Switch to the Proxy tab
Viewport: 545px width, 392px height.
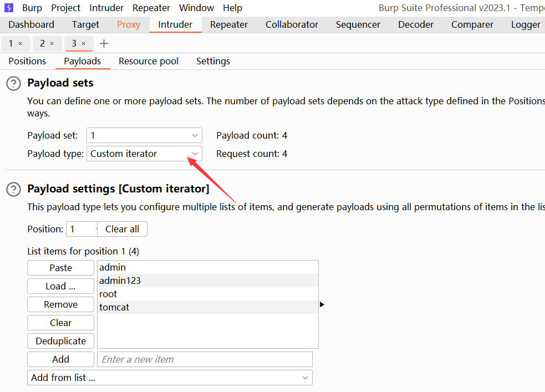pyautogui.click(x=129, y=25)
